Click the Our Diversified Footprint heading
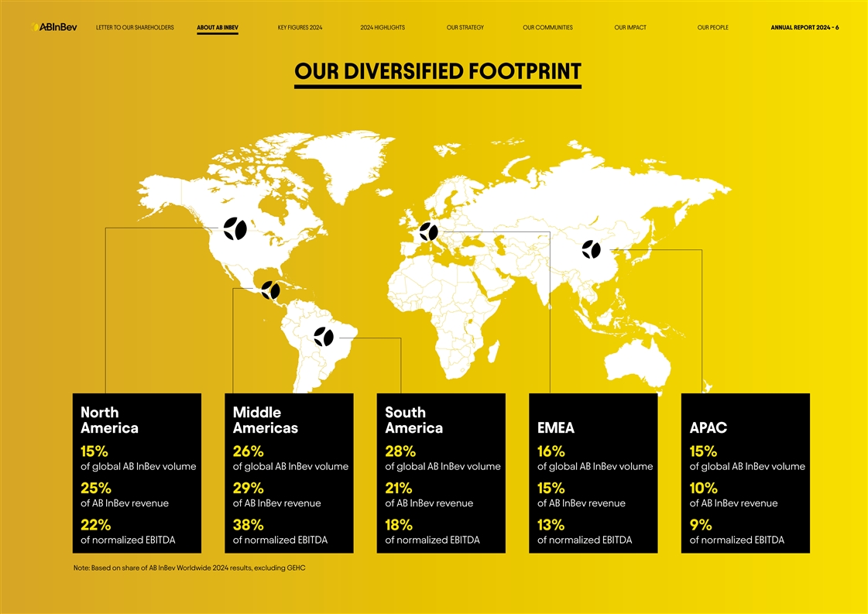 coord(438,71)
